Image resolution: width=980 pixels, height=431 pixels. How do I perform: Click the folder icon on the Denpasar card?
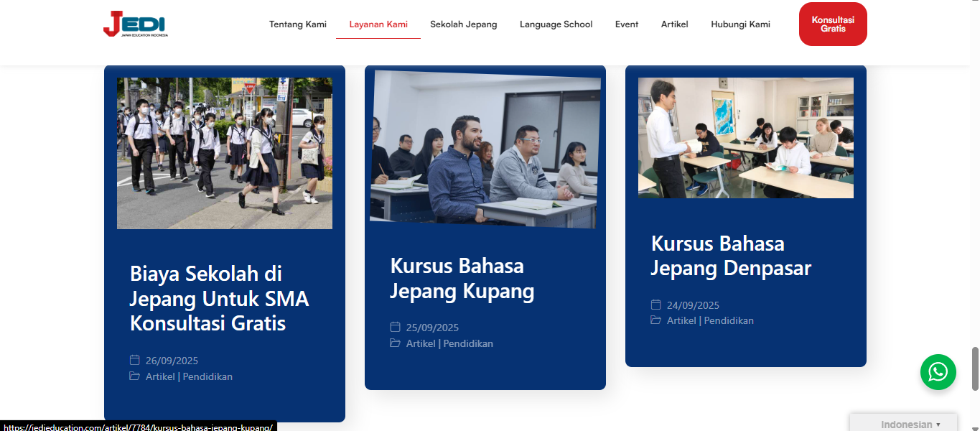655,320
